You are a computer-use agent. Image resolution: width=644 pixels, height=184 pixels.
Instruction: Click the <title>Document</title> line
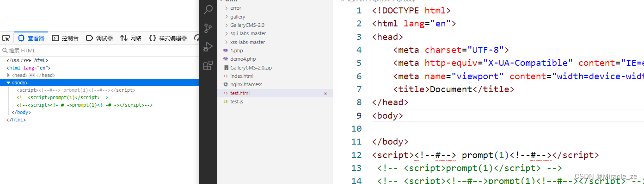(454, 89)
